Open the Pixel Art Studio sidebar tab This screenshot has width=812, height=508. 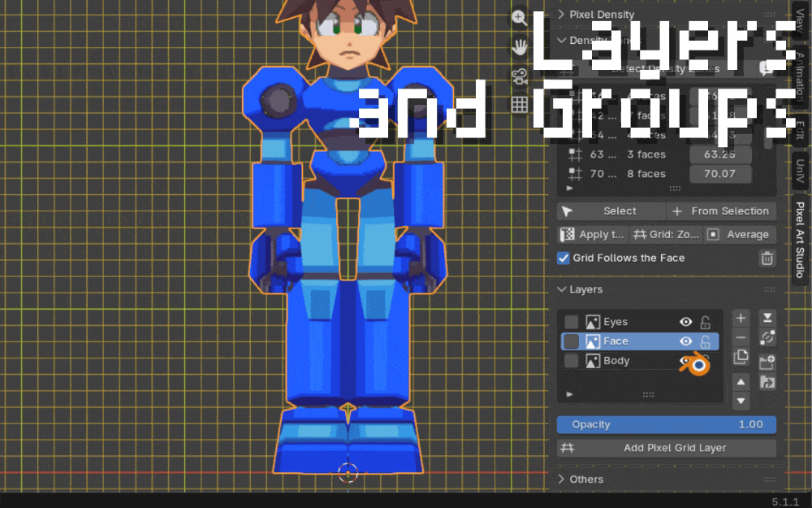[800, 240]
